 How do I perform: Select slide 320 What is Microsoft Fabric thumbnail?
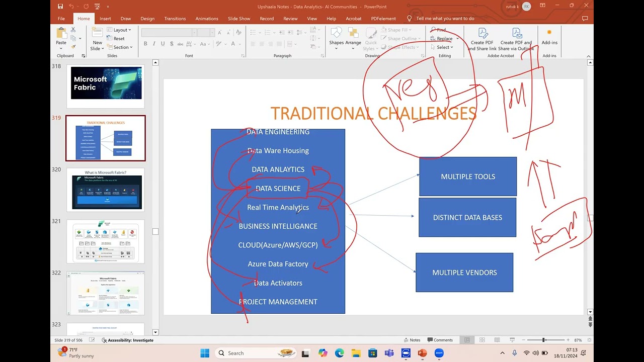[x=106, y=190]
